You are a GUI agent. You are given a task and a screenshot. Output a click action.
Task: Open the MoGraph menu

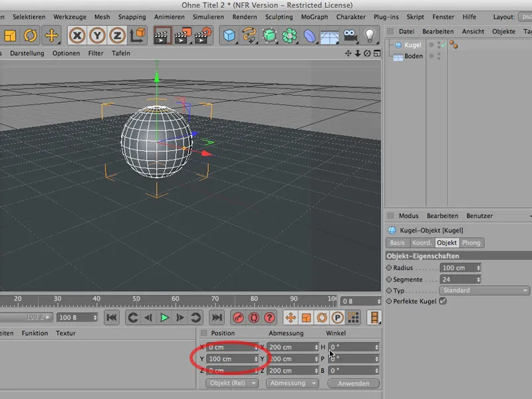click(x=314, y=17)
